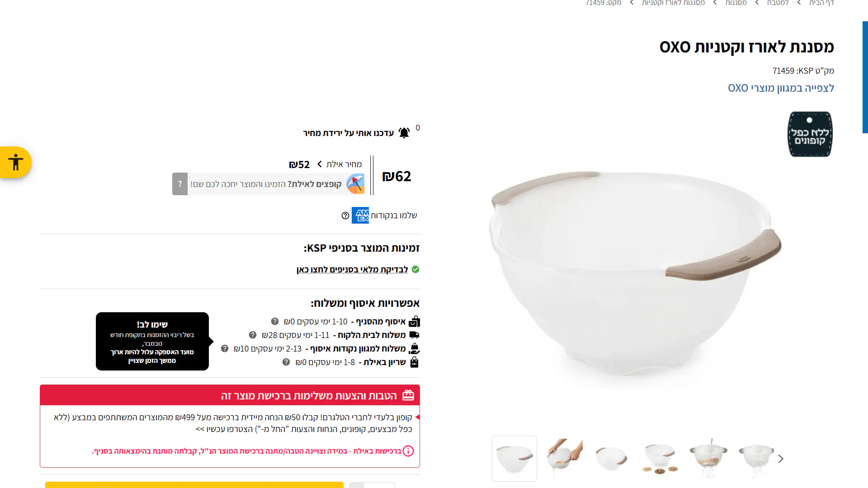Go to דף הבית breadcrumb
Screen dimensions: 868x488
[821, 3]
